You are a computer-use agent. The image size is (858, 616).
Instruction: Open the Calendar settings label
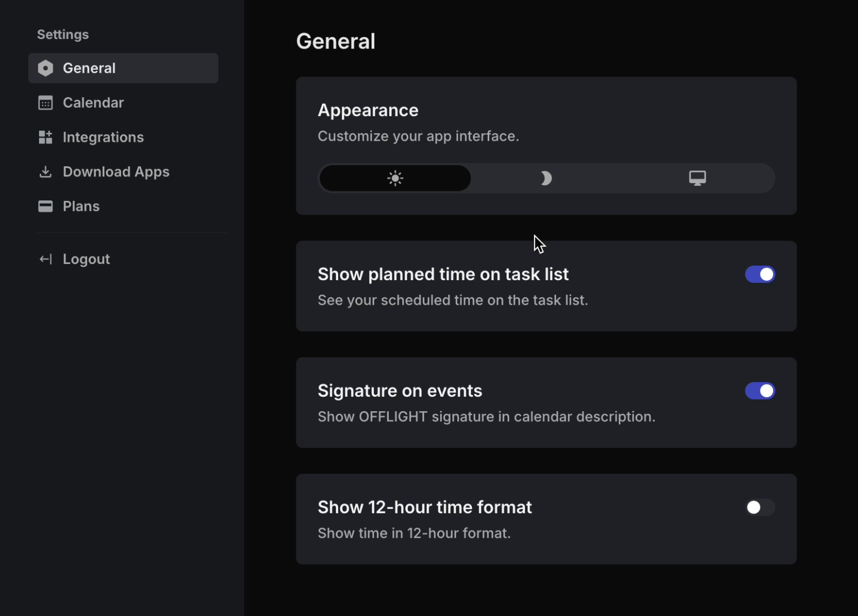[x=93, y=103]
